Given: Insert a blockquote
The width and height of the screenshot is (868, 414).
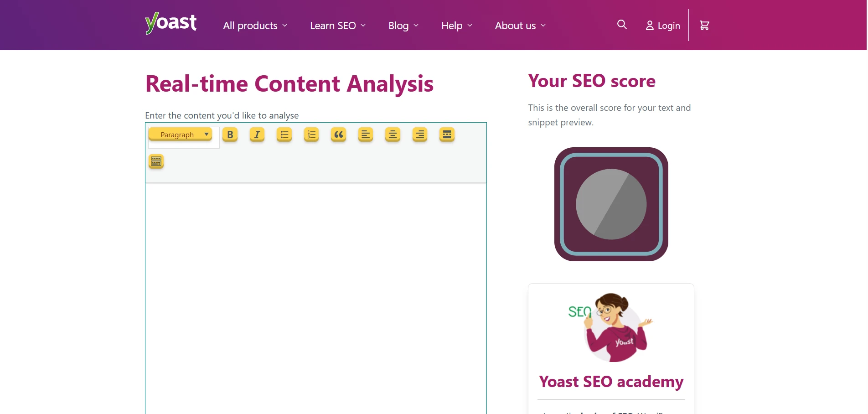Looking at the screenshot, I should (x=338, y=135).
